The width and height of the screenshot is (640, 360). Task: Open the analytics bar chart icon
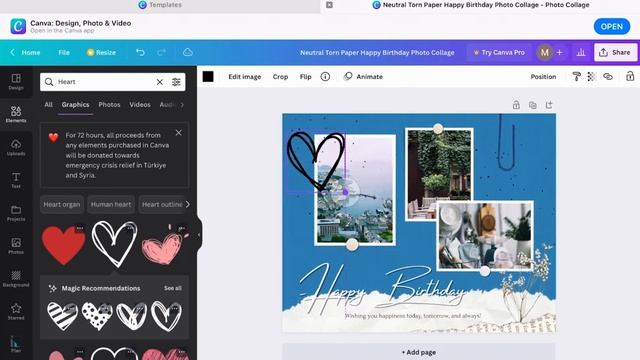(x=581, y=52)
